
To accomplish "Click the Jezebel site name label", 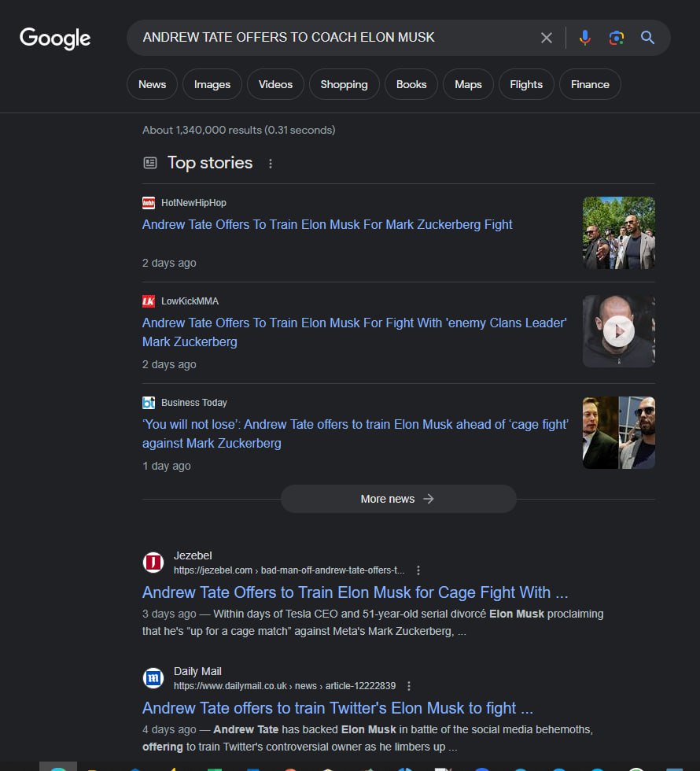I will 193,555.
